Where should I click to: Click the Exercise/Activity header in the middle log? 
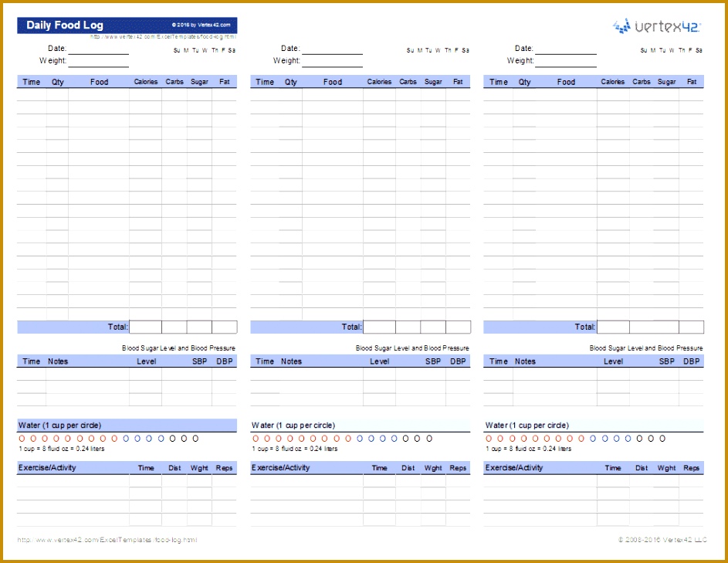[281, 468]
